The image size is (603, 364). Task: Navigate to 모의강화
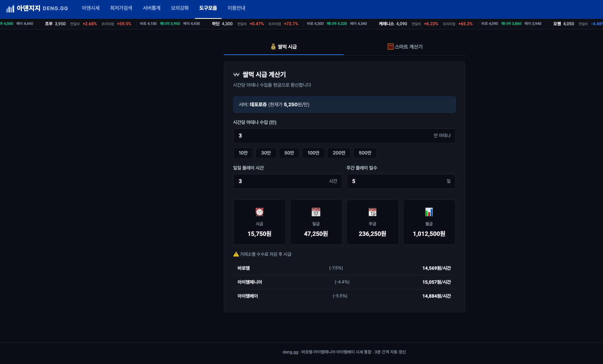[180, 8]
